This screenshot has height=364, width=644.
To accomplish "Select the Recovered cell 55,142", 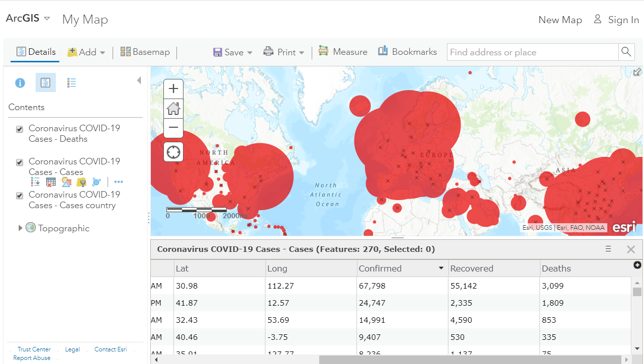I will pyautogui.click(x=494, y=286).
